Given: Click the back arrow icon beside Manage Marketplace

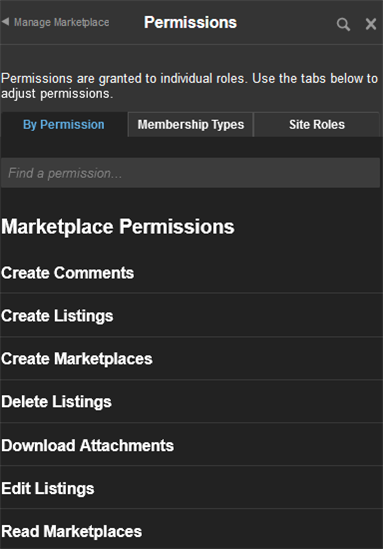Looking at the screenshot, I should tap(5, 22).
